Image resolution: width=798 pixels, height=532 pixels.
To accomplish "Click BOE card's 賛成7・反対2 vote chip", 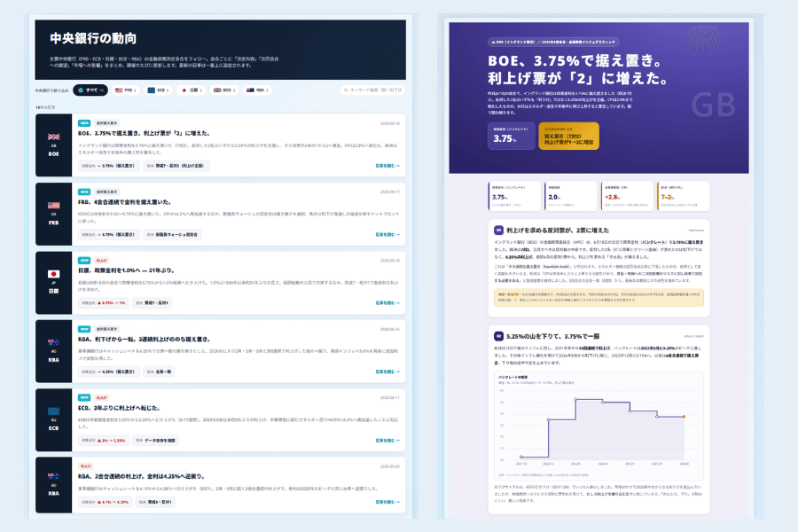I will [x=176, y=166].
